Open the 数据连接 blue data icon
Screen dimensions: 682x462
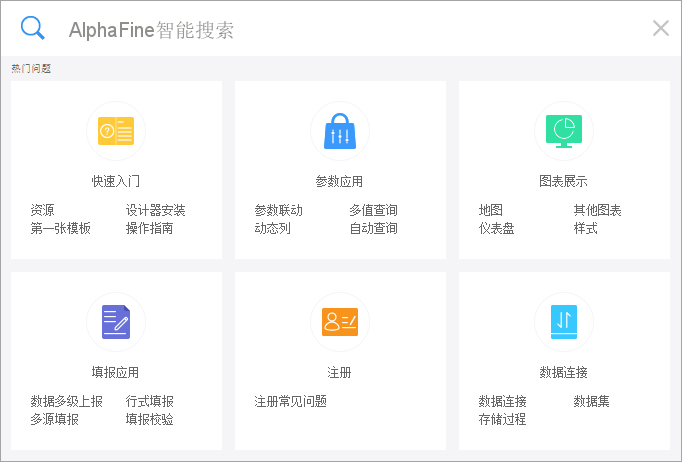click(x=564, y=321)
